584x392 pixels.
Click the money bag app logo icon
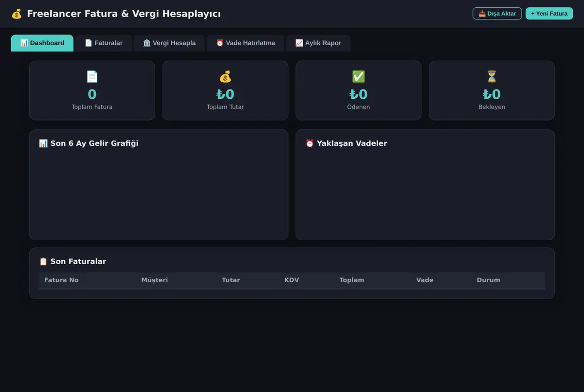pos(17,14)
